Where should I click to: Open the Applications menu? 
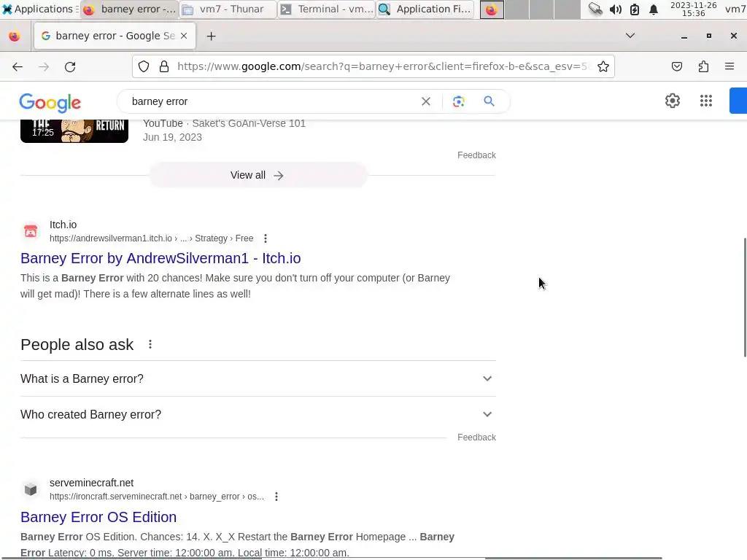39,9
